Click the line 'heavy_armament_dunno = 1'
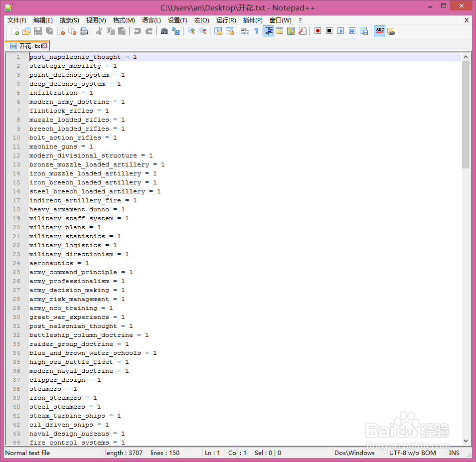476x462 pixels. tap(77, 209)
